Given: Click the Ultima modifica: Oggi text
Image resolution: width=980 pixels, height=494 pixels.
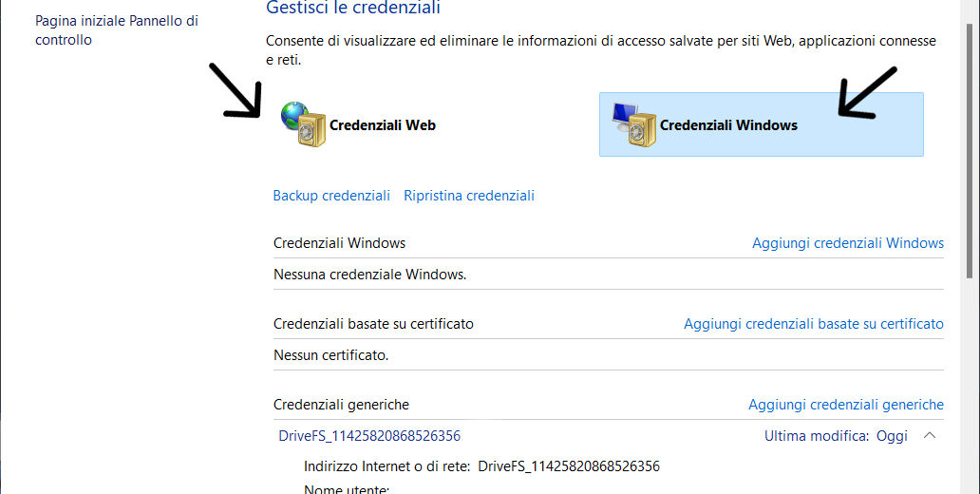Looking at the screenshot, I should click(836, 436).
